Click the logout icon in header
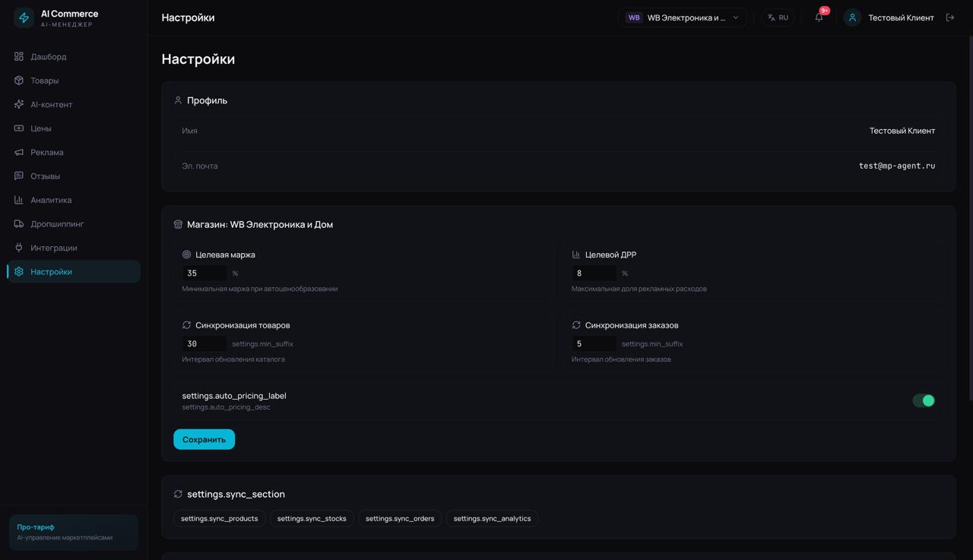The width and height of the screenshot is (973, 560). coord(949,17)
